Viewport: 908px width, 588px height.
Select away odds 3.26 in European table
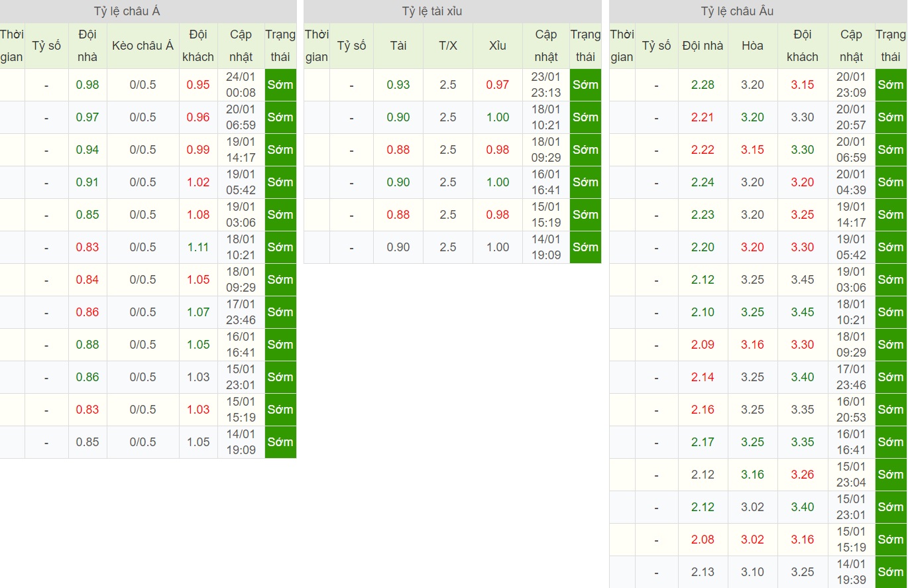pos(803,475)
